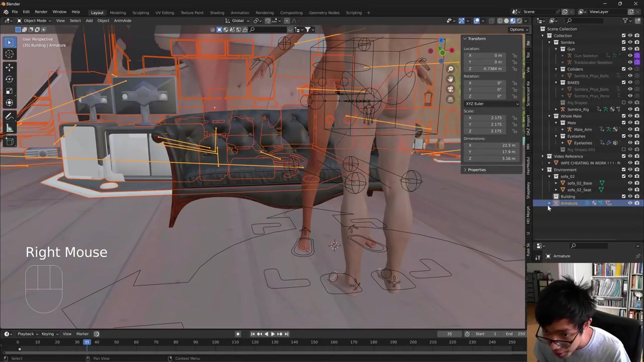Viewport: 644px width, 362px height.
Task: Select the 3D Cursor tool
Action: coord(9,54)
